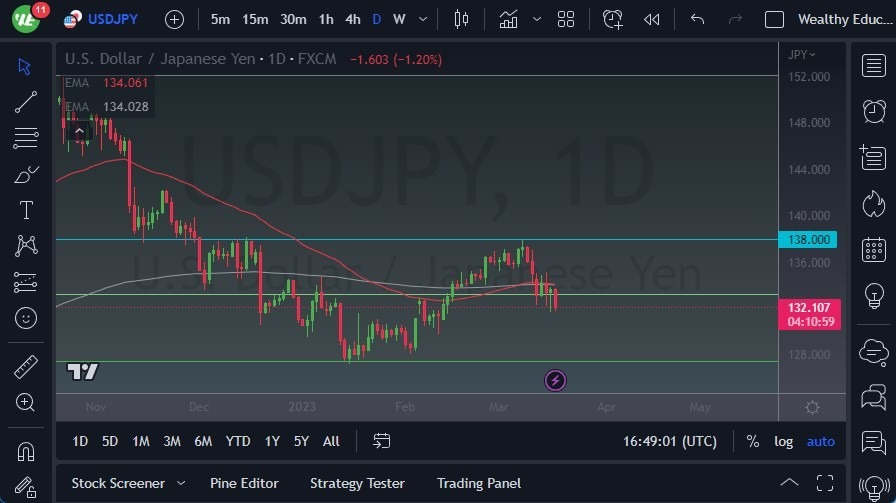The image size is (896, 503).
Task: Select the daily D timeframe
Action: (x=377, y=19)
